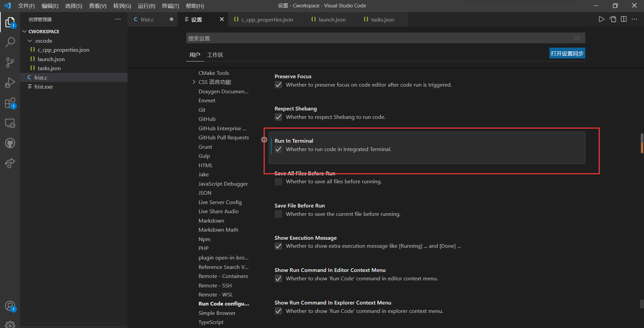Close the 设置 tab
This screenshot has width=644, height=328.
pyautogui.click(x=222, y=19)
